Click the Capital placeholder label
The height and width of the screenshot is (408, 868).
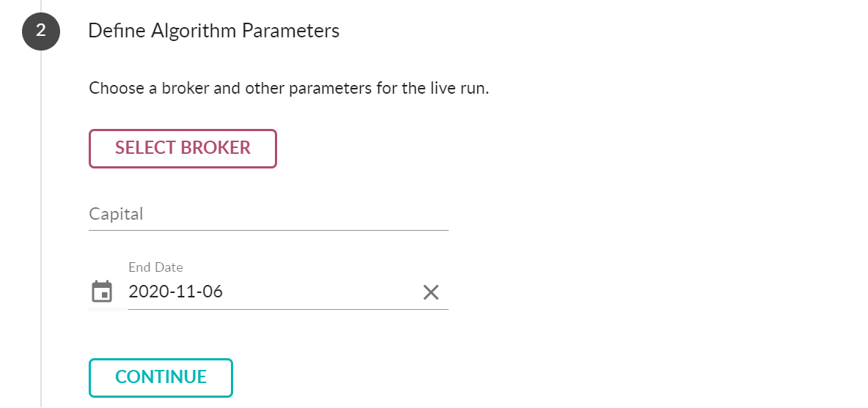coord(117,214)
